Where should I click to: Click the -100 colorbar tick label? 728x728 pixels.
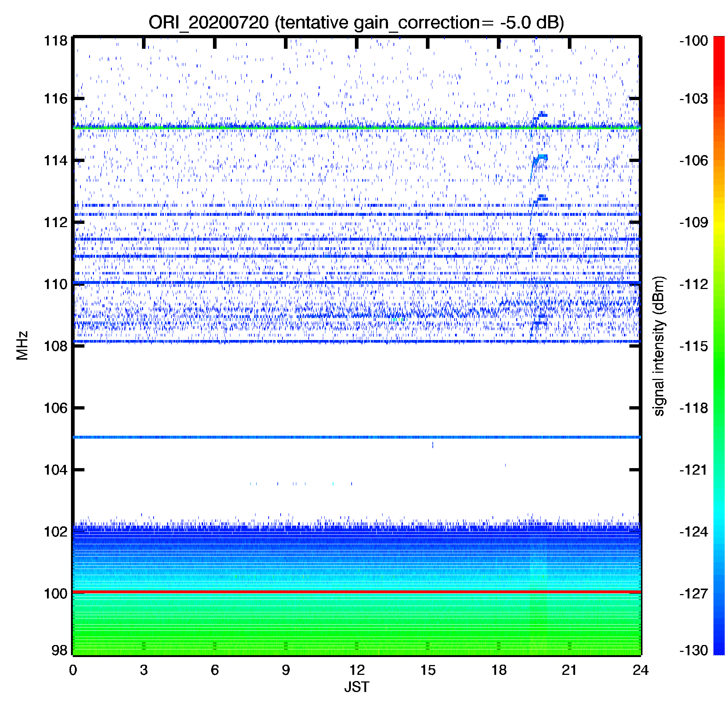tap(694, 41)
